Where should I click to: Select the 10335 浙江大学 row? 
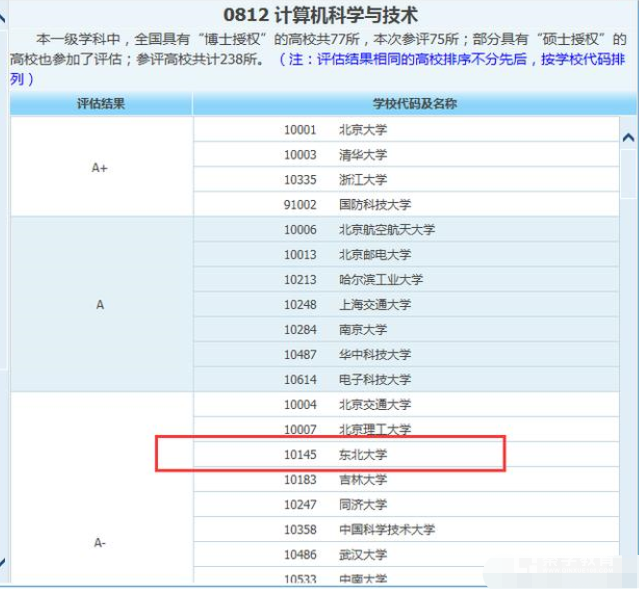406,179
